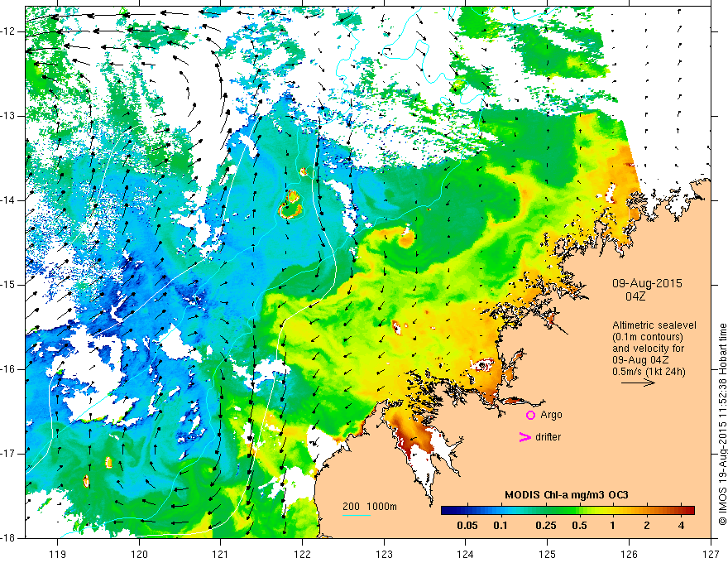Image resolution: width=728 pixels, height=563 pixels.
Task: Click the 'drifter' legend label
Action: coord(548,437)
